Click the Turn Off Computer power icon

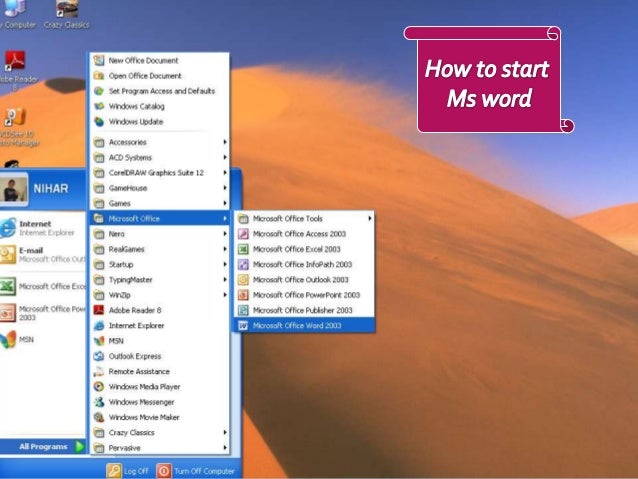(164, 471)
